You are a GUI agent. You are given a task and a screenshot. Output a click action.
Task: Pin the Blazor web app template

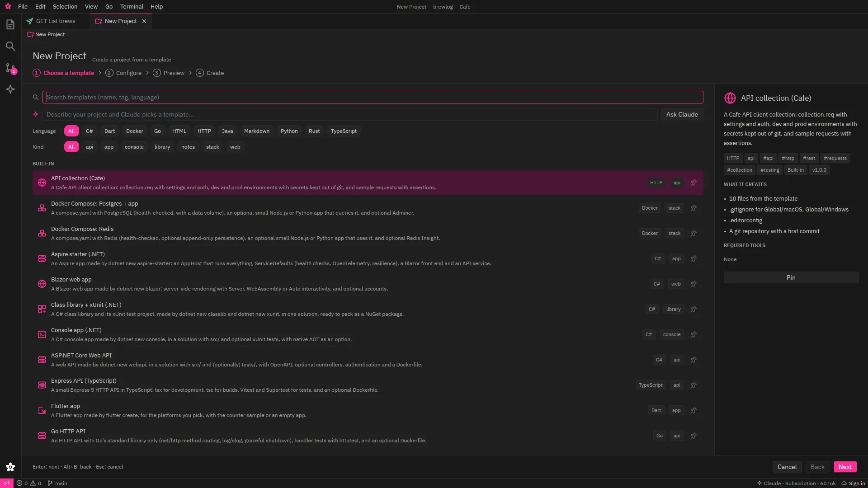(693, 284)
